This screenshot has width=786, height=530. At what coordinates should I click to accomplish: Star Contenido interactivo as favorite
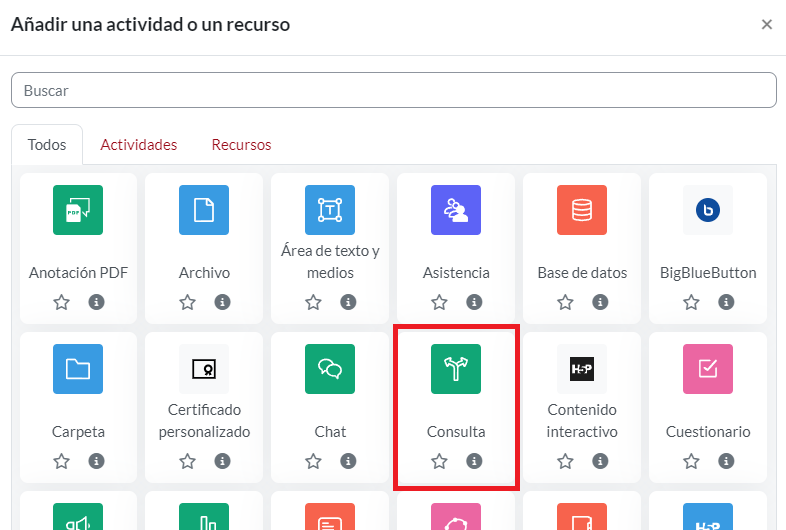pyautogui.click(x=565, y=461)
